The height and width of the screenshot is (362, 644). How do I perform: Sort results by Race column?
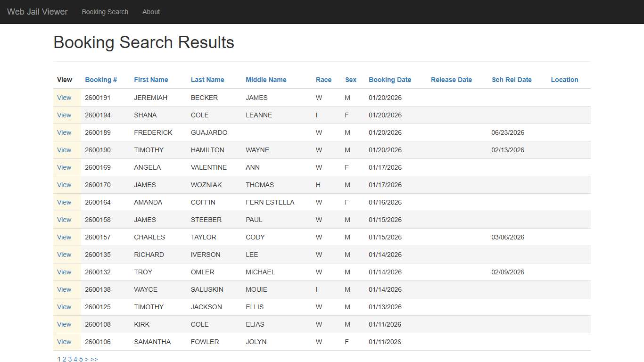pyautogui.click(x=323, y=80)
